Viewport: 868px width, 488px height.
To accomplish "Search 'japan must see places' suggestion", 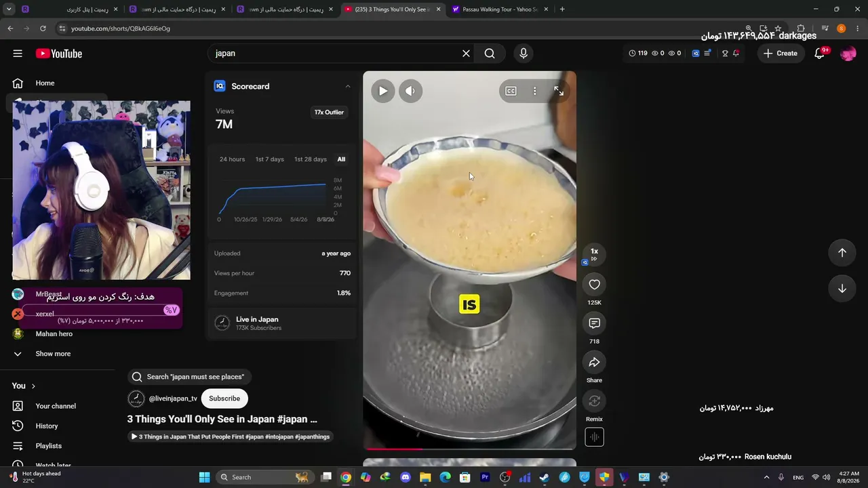I will tap(189, 377).
